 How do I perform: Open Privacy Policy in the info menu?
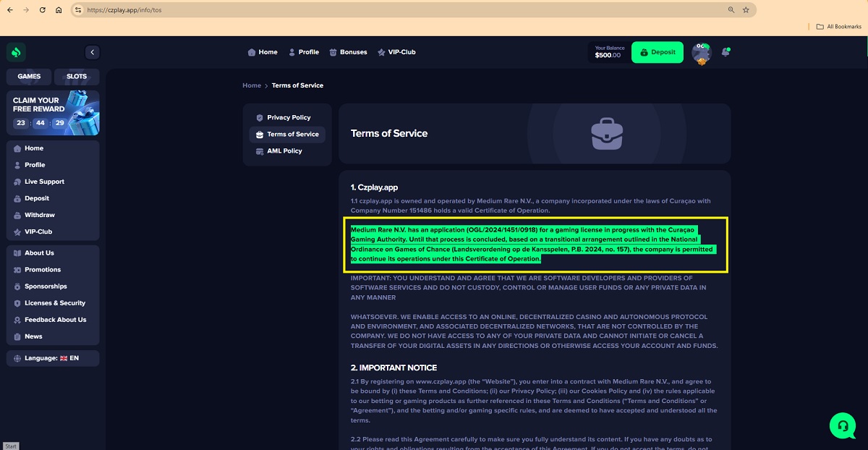pos(288,117)
